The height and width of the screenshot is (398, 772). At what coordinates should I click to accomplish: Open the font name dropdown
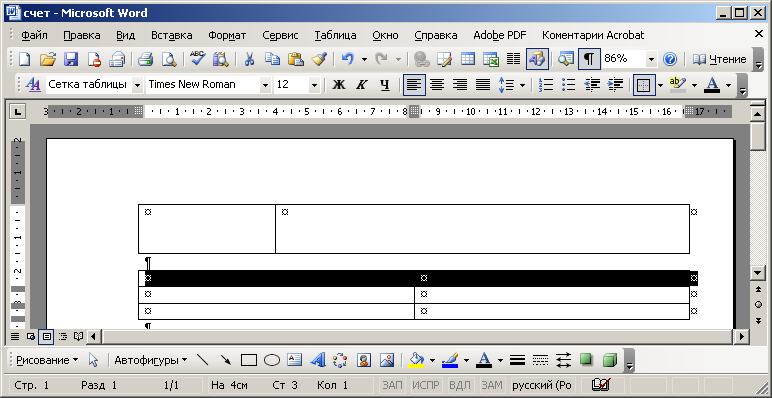[x=265, y=85]
